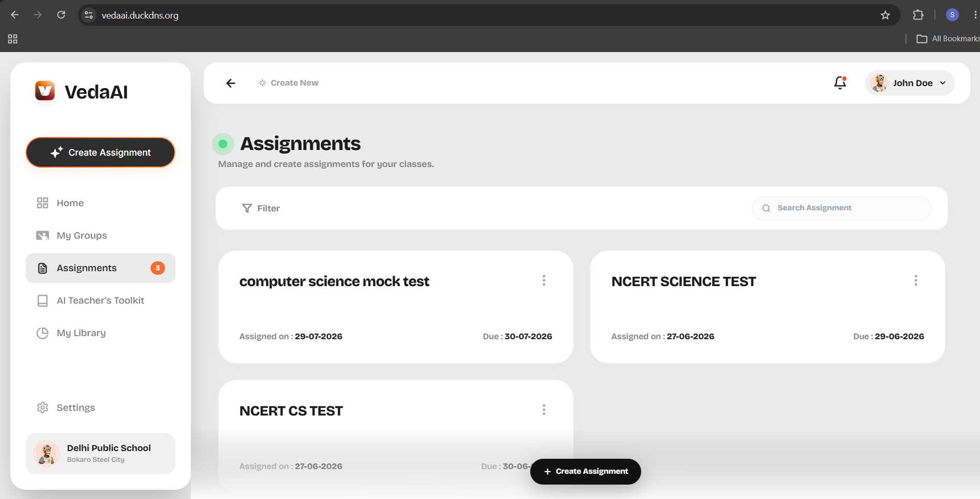The width and height of the screenshot is (980, 499).
Task: Click the Filter funnel icon
Action: pyautogui.click(x=247, y=208)
